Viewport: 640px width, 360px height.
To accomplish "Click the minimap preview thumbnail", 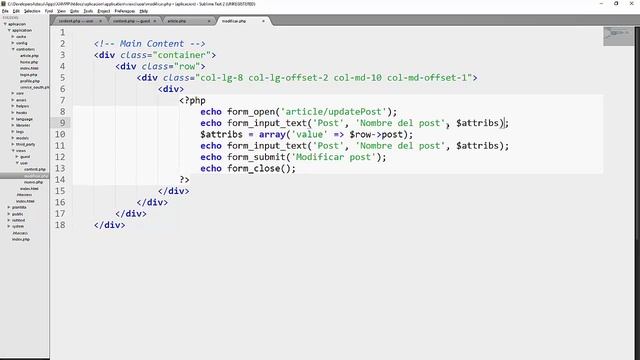I will [x=619, y=36].
